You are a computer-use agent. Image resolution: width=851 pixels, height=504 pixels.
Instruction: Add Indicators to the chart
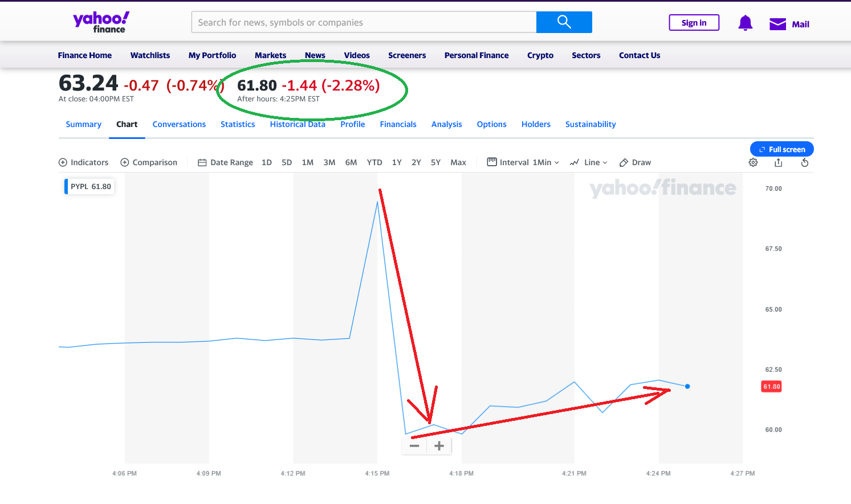point(84,162)
